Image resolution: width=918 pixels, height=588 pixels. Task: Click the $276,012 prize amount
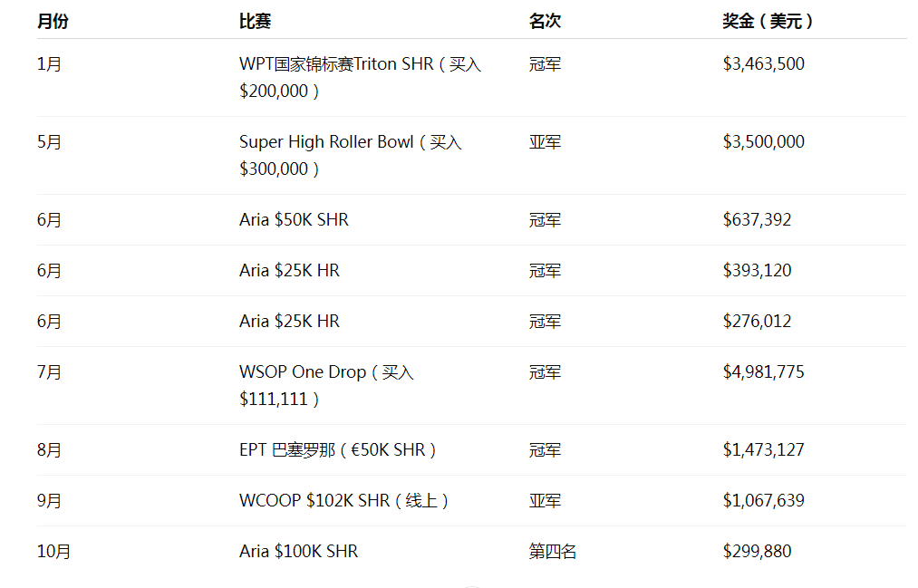click(757, 322)
